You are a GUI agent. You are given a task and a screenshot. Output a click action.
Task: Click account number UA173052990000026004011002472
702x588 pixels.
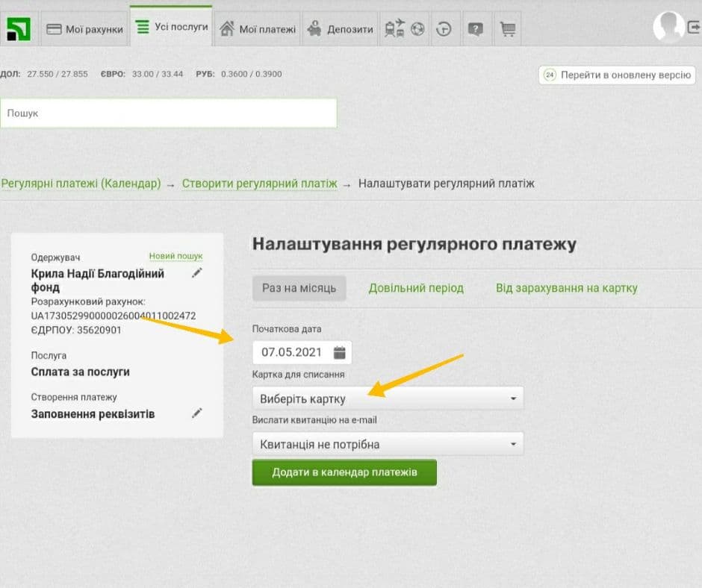click(x=114, y=316)
